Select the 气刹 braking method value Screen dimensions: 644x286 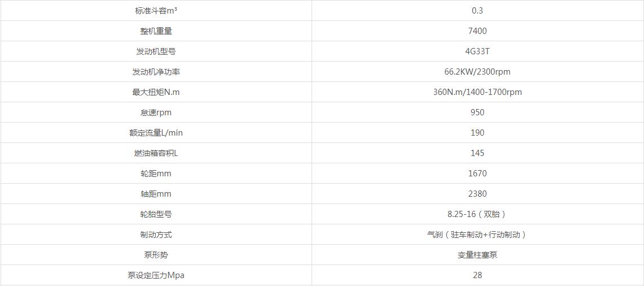(x=477, y=235)
